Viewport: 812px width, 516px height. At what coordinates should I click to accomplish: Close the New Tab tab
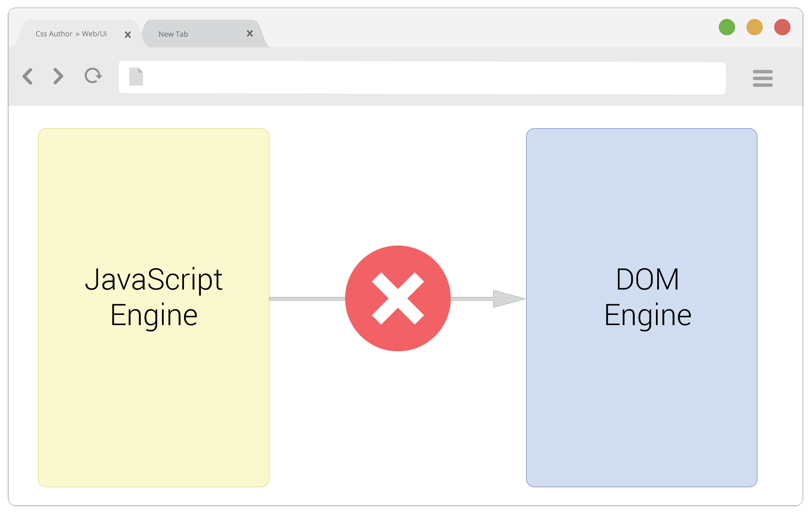pos(250,33)
